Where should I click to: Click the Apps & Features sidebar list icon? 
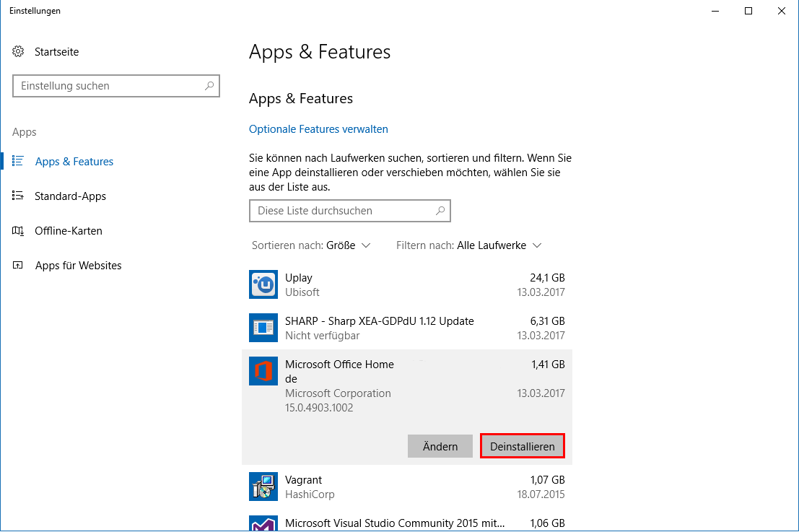[x=18, y=161]
